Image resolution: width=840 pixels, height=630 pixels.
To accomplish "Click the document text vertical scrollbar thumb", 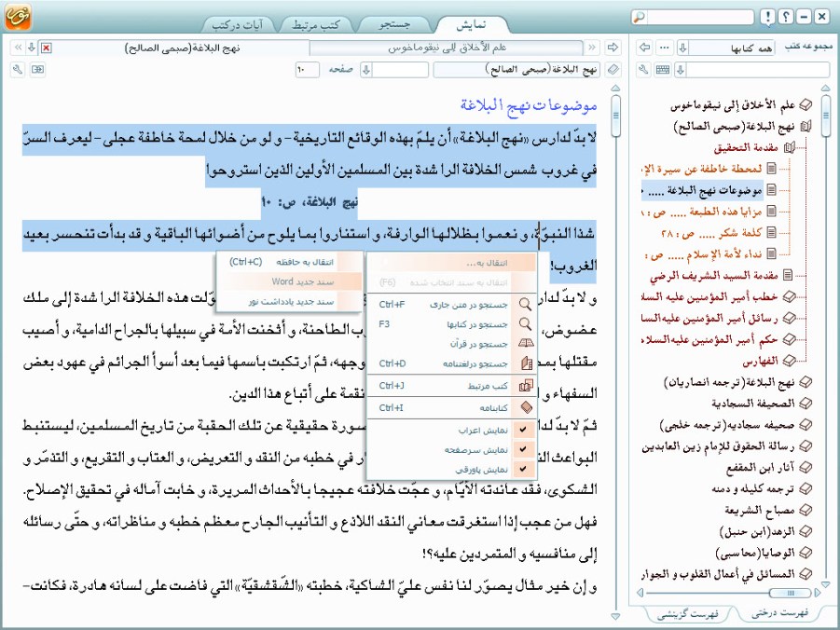I will click(x=615, y=116).
